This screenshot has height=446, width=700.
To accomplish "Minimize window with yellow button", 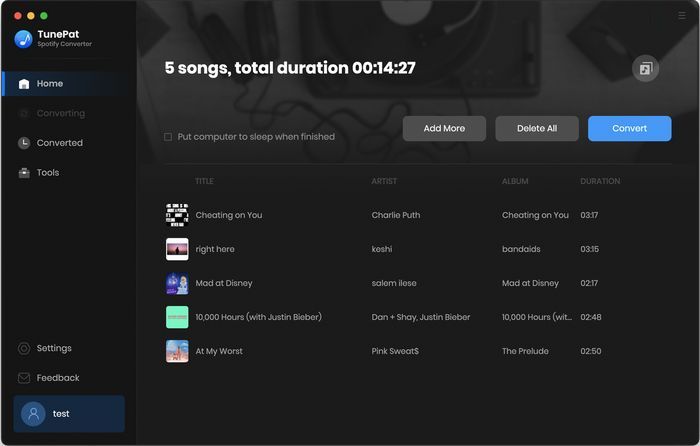I will (31, 16).
